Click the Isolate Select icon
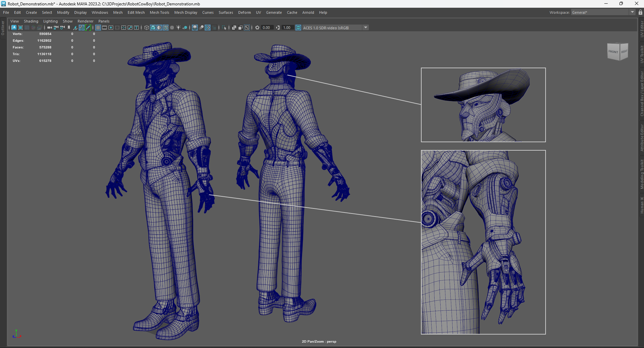This screenshot has width=644, height=348. point(224,28)
